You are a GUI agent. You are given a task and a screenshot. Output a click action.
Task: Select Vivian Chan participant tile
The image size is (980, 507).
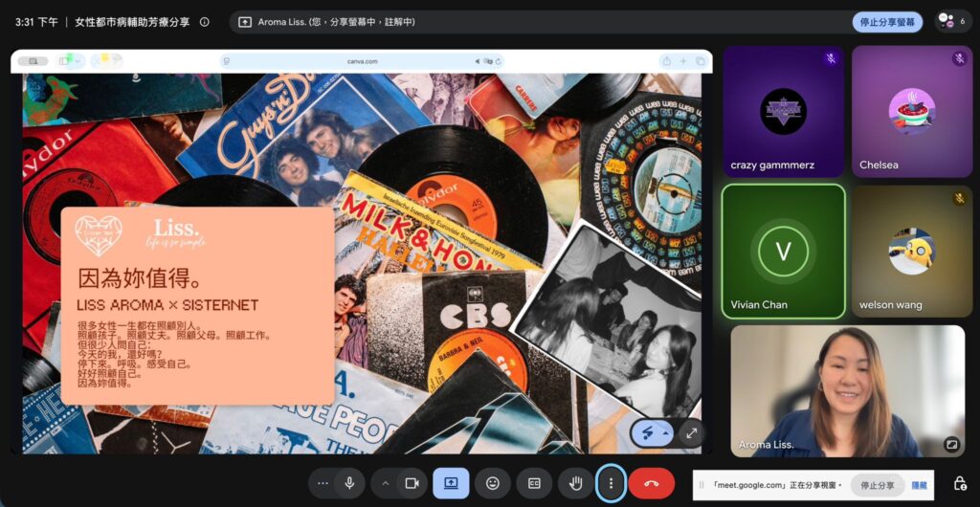pyautogui.click(x=783, y=252)
